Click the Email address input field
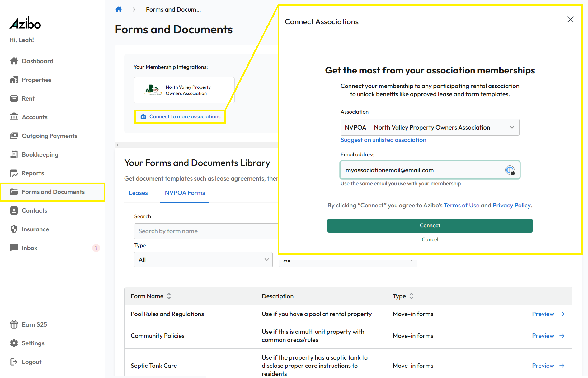Screen dimensions: 588x378 click(x=430, y=170)
